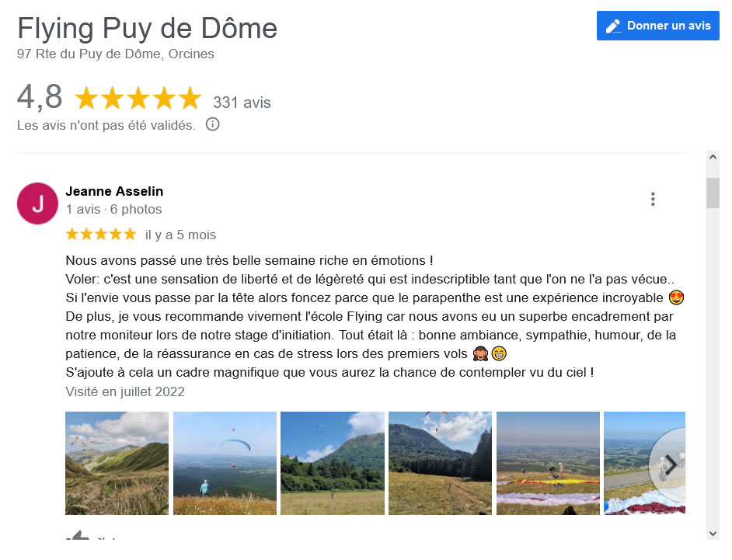Click the 331 avis review count
Image resolution: width=732 pixels, height=560 pixels.
click(x=242, y=103)
